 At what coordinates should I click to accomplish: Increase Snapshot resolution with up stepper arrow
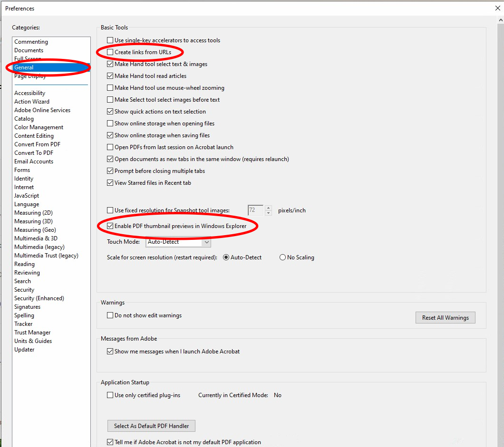pos(269,208)
